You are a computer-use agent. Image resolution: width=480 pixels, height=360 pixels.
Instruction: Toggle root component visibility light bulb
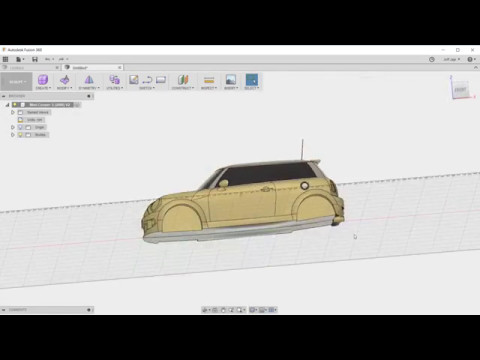(15, 105)
